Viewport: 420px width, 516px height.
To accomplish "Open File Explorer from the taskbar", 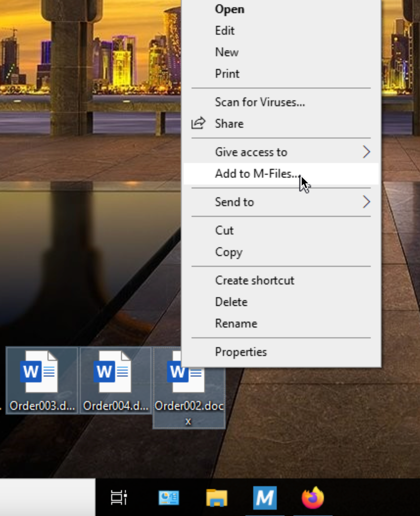I will point(217,498).
